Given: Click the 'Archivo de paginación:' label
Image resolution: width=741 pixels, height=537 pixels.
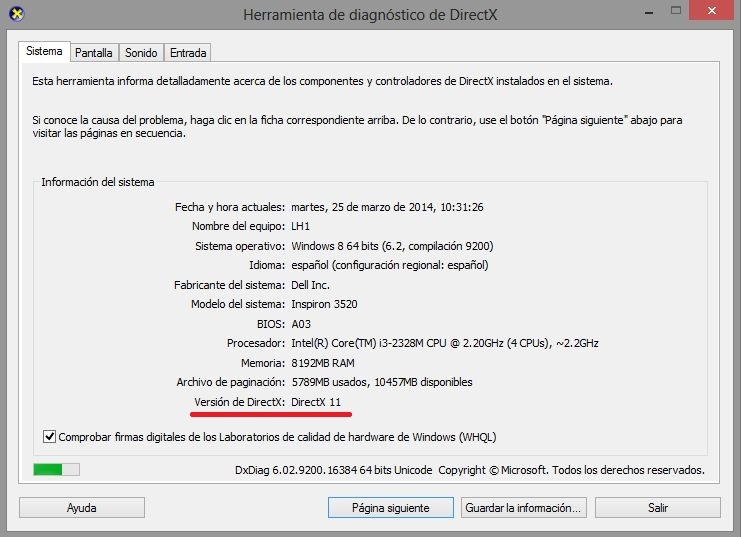Looking at the screenshot, I should coord(231,382).
